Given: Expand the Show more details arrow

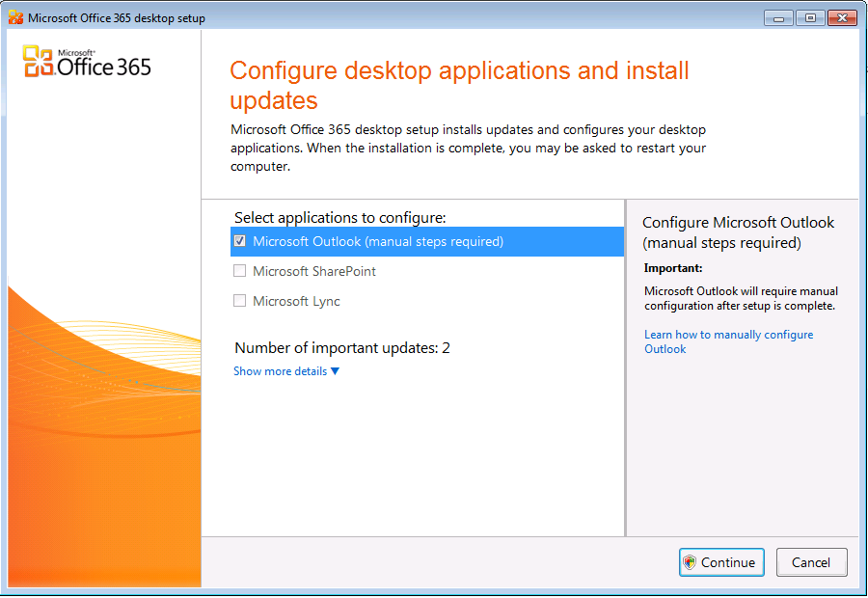Looking at the screenshot, I should coord(336,371).
